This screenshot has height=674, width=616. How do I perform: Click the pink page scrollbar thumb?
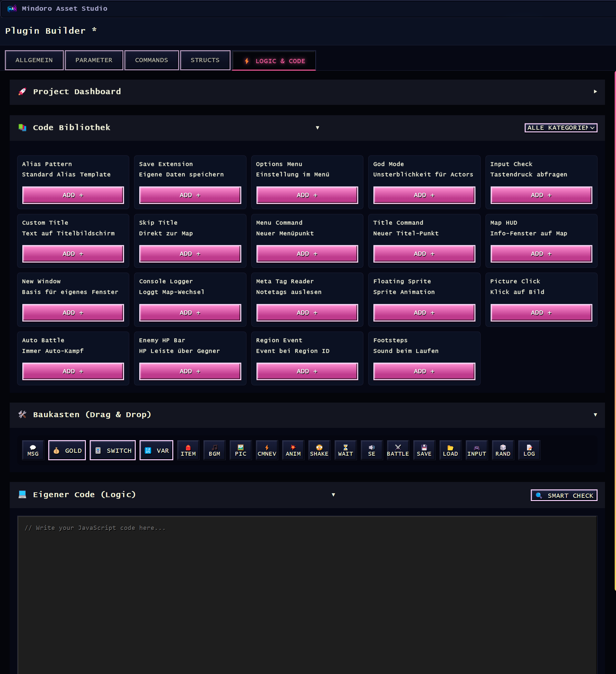[x=615, y=330]
